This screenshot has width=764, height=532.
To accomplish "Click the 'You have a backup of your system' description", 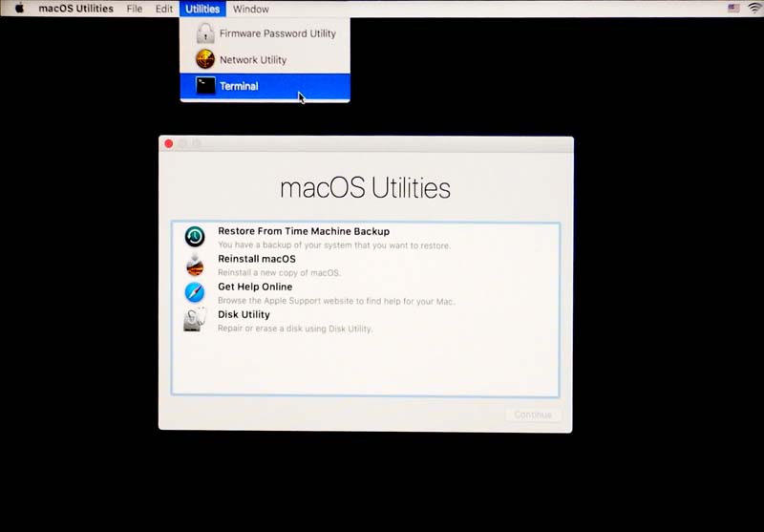I will click(x=334, y=245).
